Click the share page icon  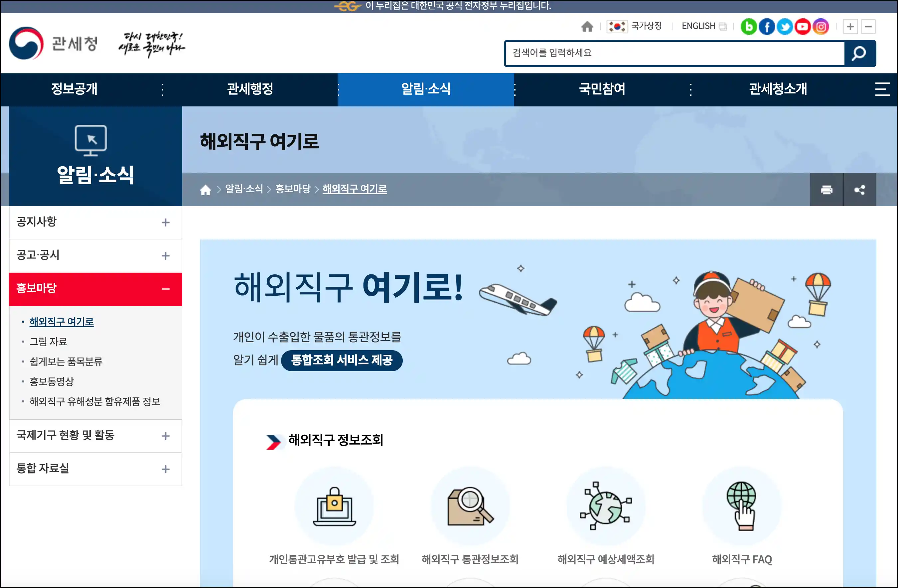point(859,190)
